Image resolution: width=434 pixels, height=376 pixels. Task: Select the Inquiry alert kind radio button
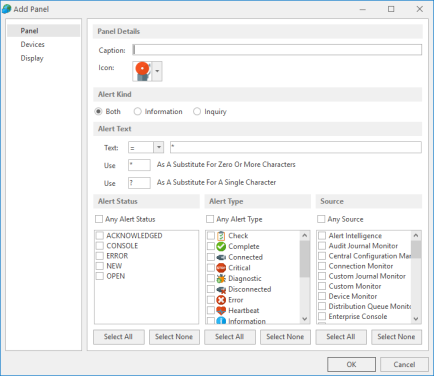pos(197,111)
